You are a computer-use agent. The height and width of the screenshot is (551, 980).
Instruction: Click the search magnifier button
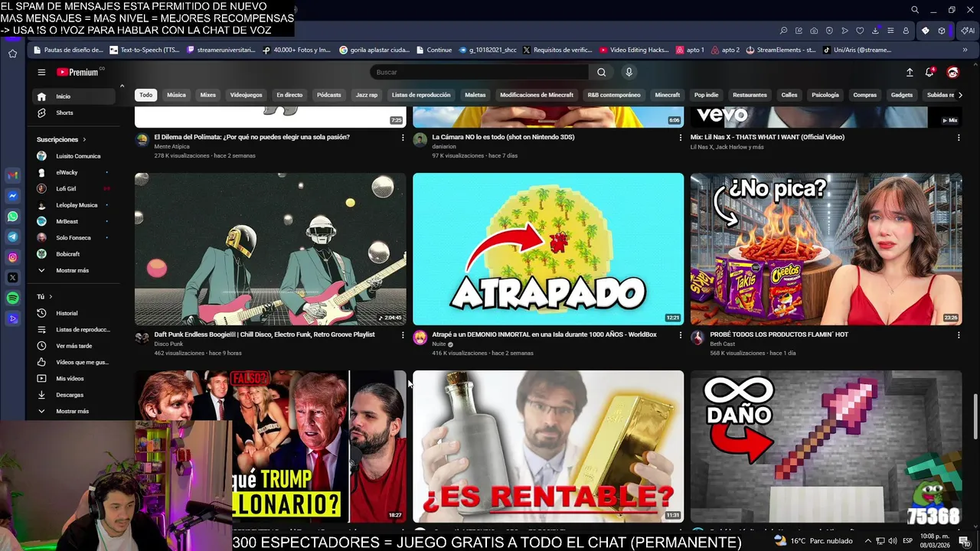(601, 72)
